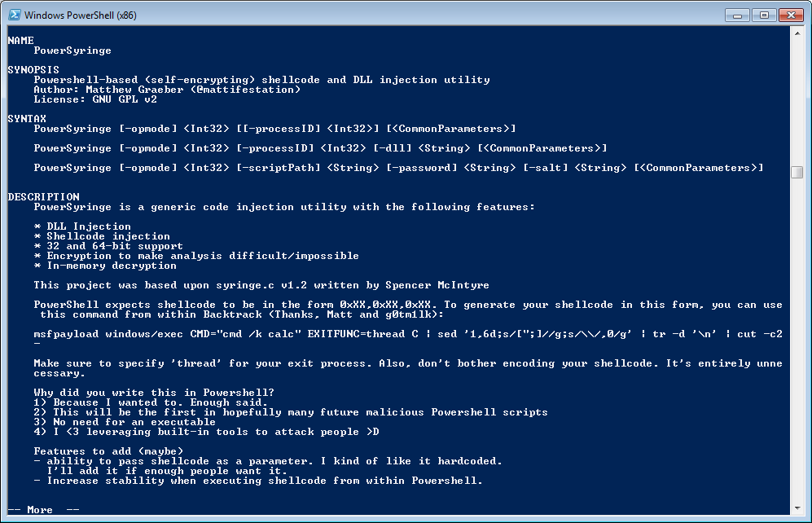Click the scrollbar track below the thumb

(797, 341)
